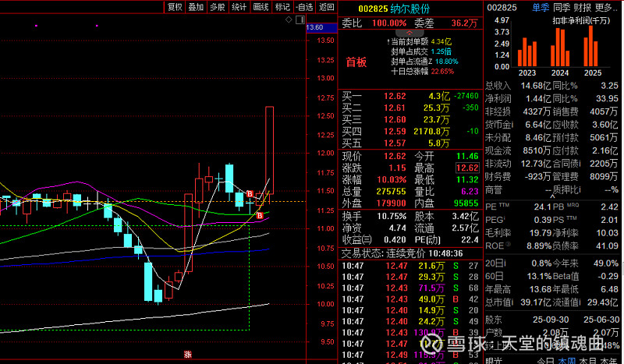Click the tick row with volume 71.5万
The image size is (624, 364).
(410, 288)
